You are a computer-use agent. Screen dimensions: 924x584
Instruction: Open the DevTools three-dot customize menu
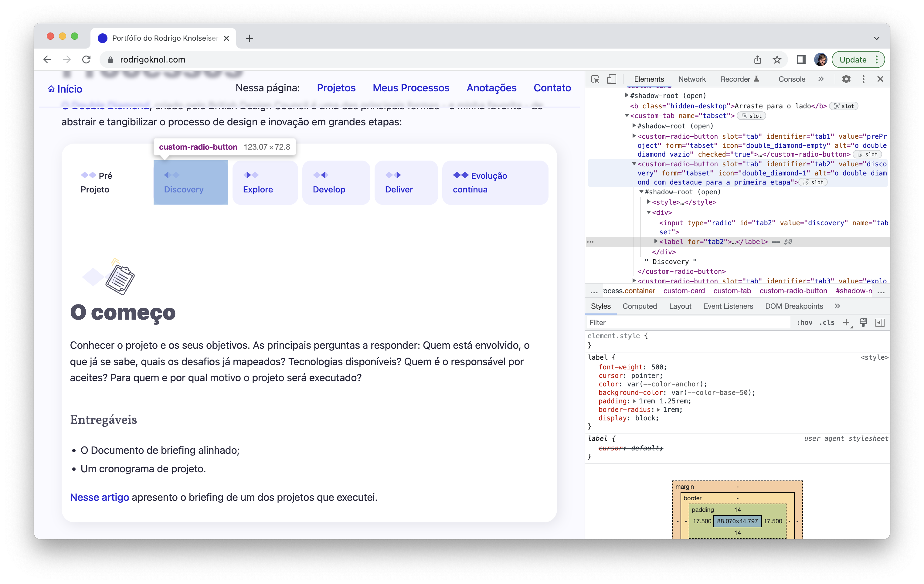coord(863,79)
